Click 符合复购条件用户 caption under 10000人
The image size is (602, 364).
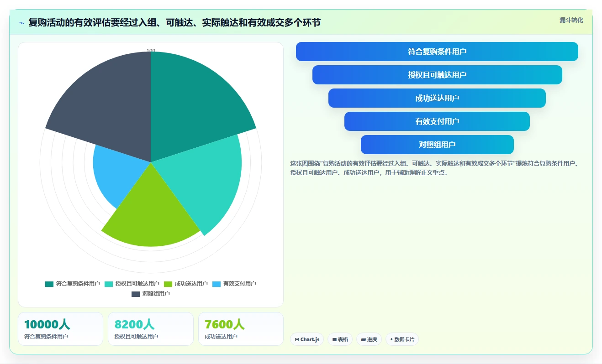(x=46, y=337)
